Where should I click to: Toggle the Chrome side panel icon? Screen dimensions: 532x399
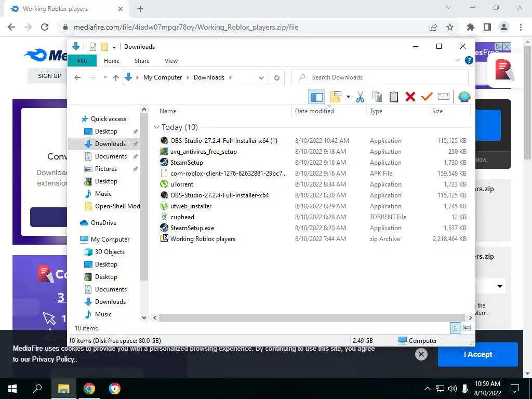click(x=487, y=27)
